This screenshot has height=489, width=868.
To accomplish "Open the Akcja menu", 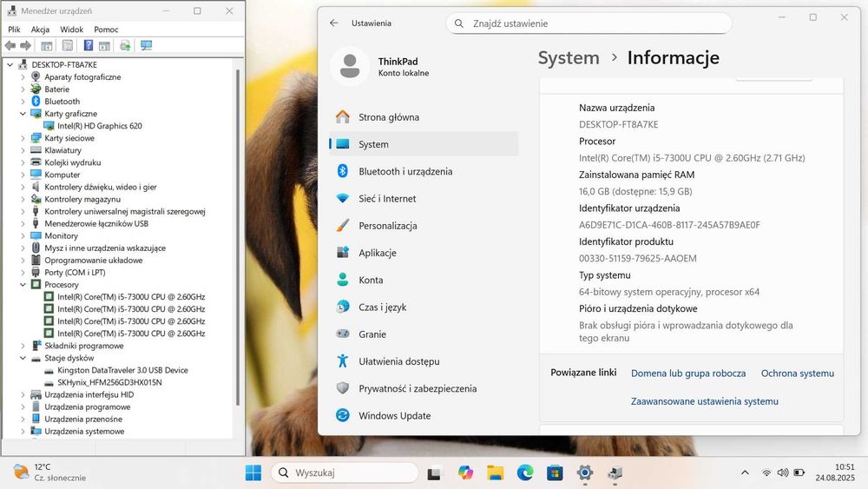I will coord(40,30).
